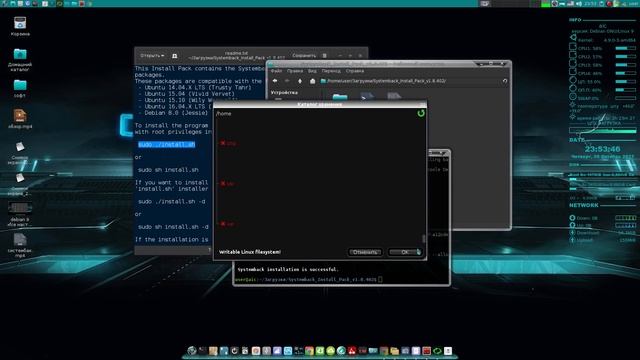
Task: Click OK in the storage directory dialog
Action: click(x=405, y=252)
